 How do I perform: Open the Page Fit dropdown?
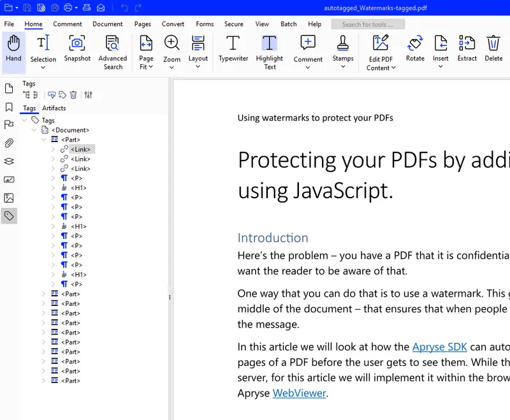150,67
